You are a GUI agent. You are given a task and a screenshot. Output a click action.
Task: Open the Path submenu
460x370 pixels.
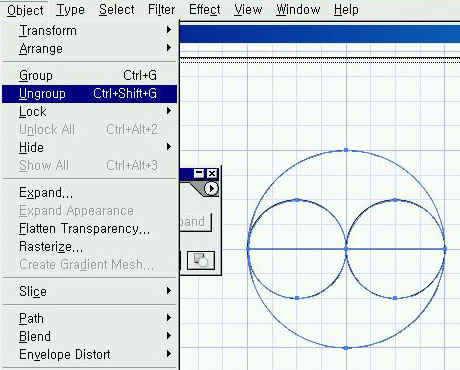89,318
